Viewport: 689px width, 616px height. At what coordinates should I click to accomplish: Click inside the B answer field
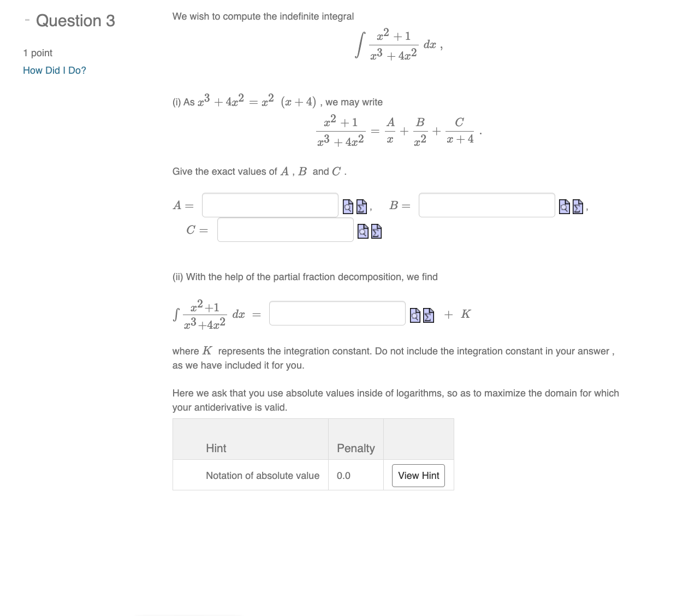(x=486, y=205)
